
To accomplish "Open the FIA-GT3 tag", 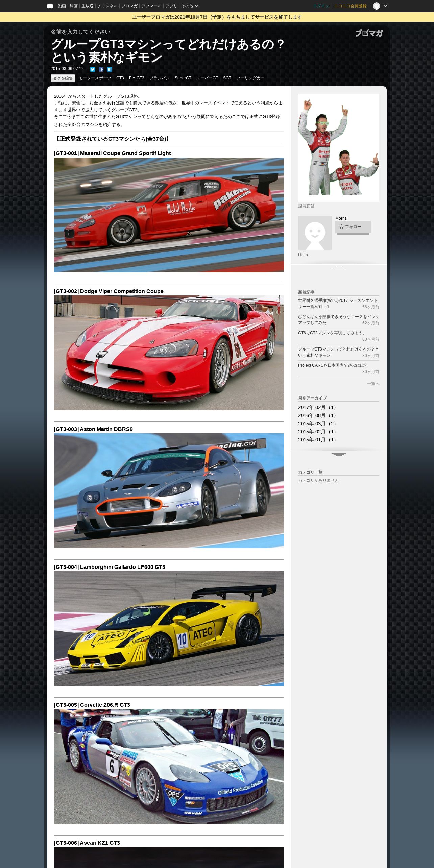I will point(137,78).
